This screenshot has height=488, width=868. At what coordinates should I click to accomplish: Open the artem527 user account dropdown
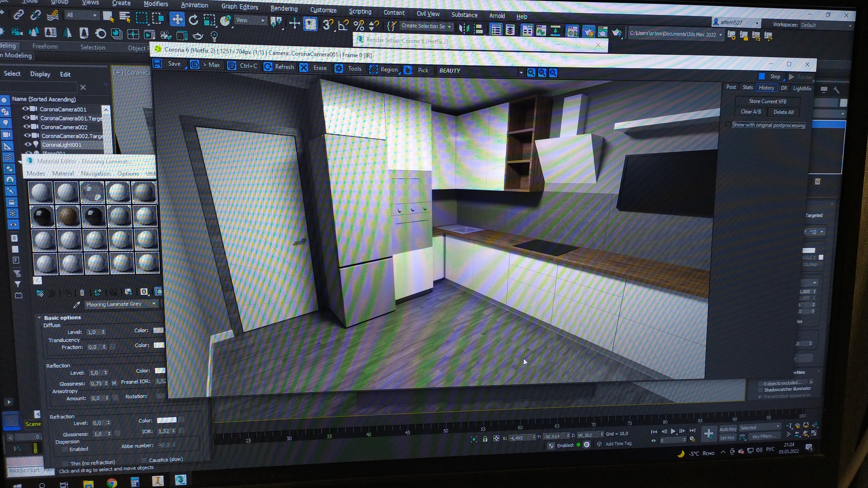[x=736, y=22]
